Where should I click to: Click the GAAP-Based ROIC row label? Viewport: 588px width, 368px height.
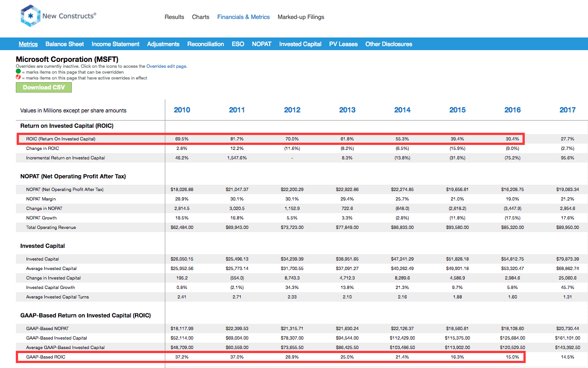(45, 357)
